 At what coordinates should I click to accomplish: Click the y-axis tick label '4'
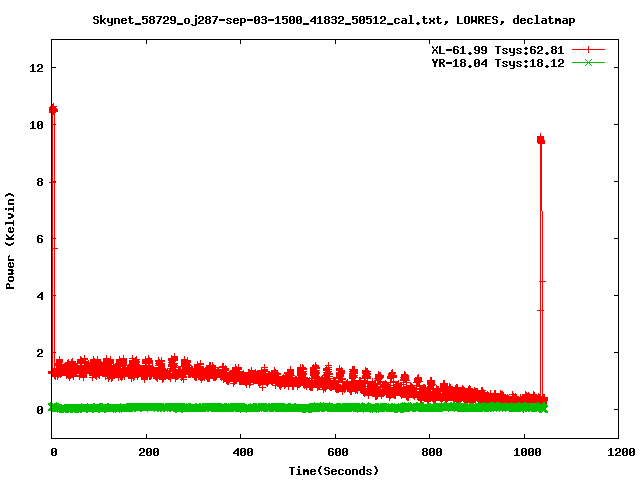pos(40,296)
